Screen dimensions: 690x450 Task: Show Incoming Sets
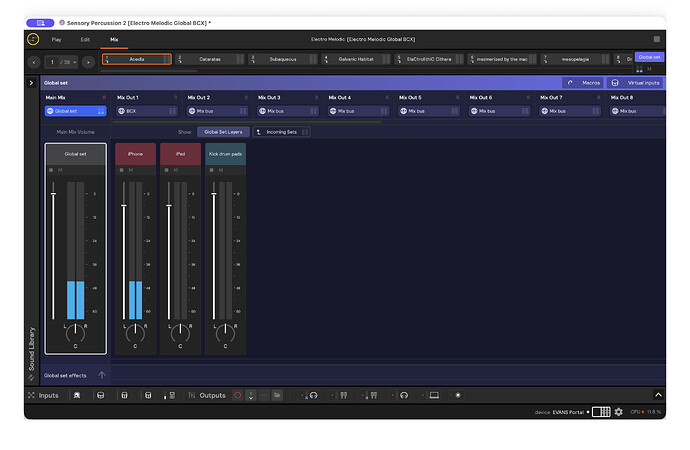point(282,132)
